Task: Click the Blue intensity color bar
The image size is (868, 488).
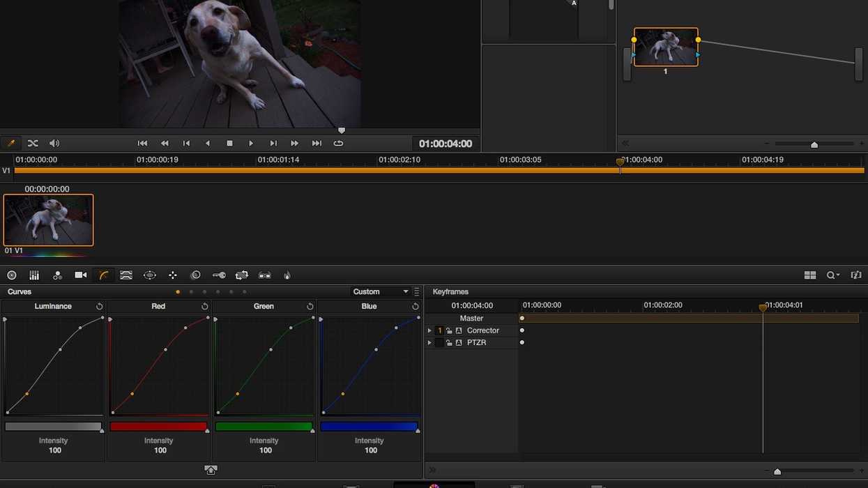Action: click(x=369, y=427)
